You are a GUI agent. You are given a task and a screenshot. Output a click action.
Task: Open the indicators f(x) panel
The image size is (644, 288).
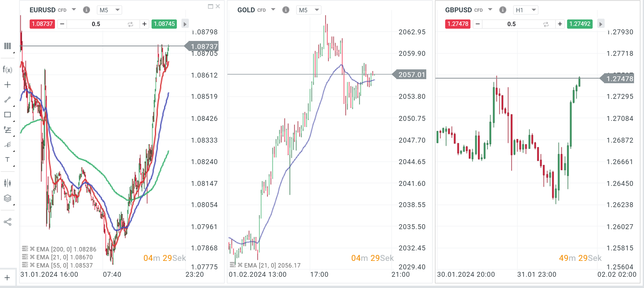[7, 69]
